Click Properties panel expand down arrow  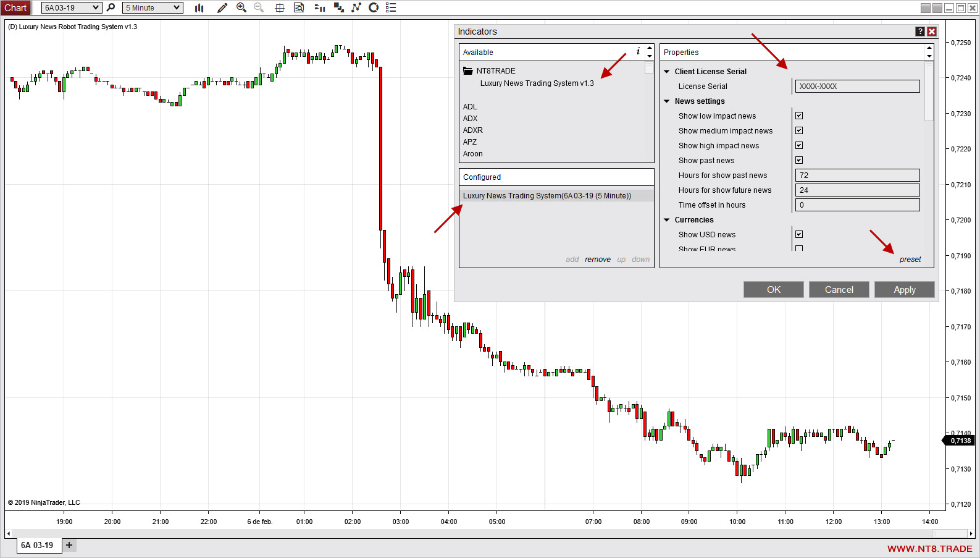pyautogui.click(x=929, y=56)
